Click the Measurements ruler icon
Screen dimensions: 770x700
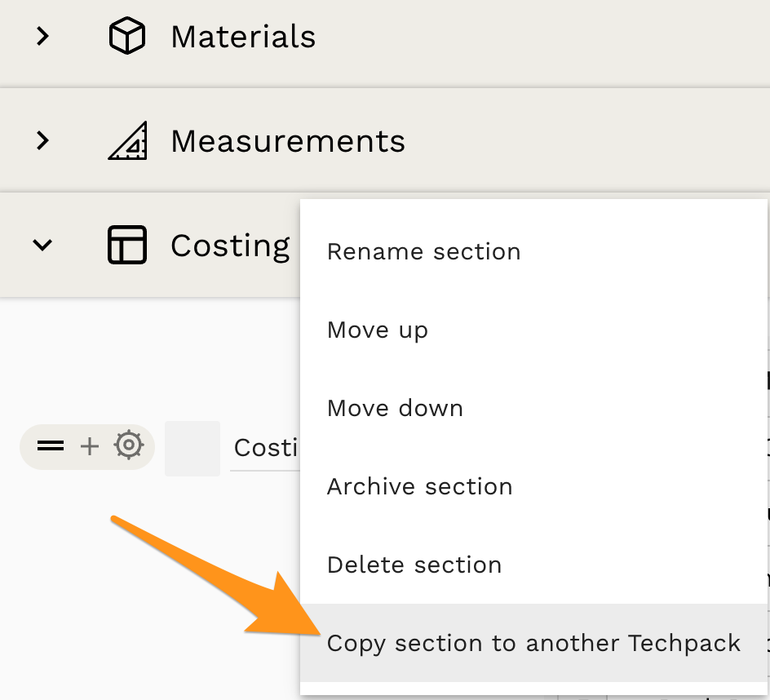(125, 140)
